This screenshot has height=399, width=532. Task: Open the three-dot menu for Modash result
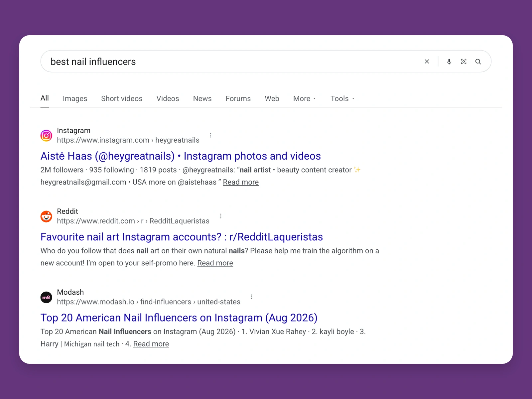(252, 297)
